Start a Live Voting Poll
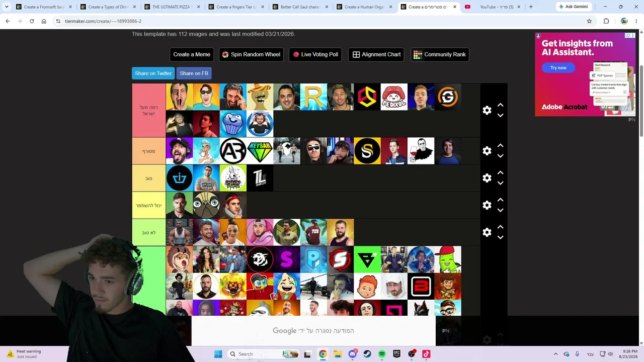Screen dimensions: 644x362 [315, 54]
